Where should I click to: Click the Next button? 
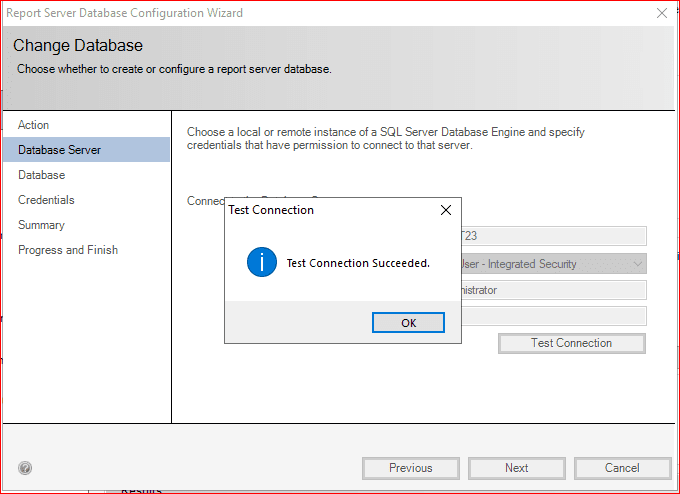pyautogui.click(x=516, y=468)
